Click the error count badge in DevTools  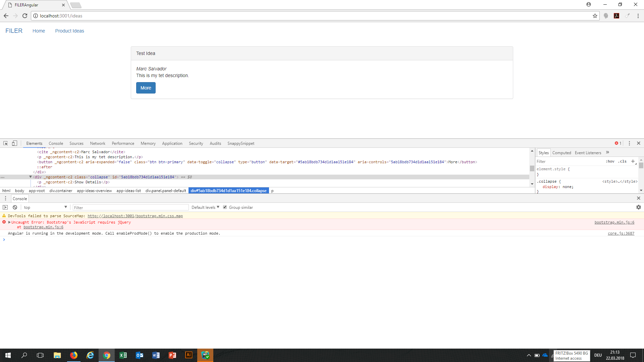pos(618,143)
